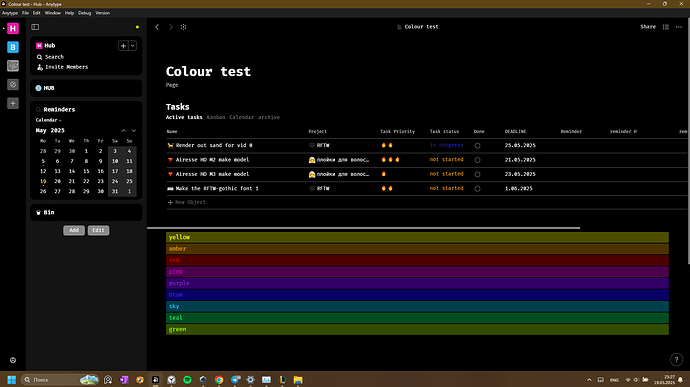Click the 25.05.2025 deadline cell

tap(520, 145)
